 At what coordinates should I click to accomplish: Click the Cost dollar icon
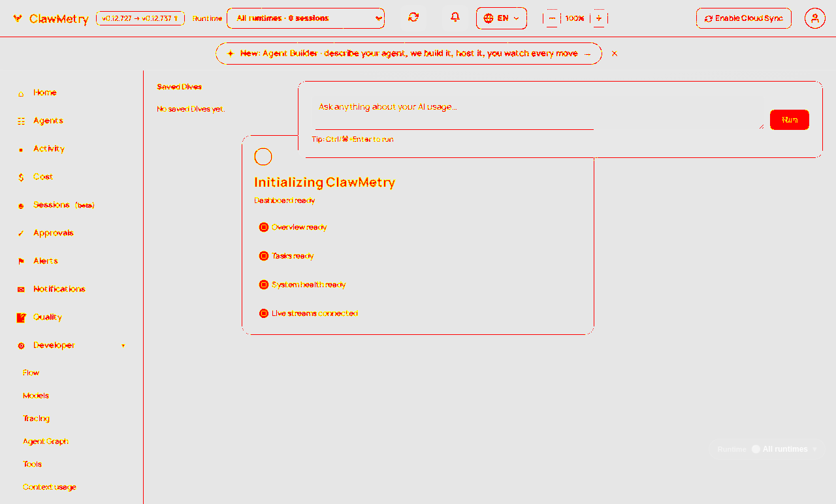tap(21, 178)
